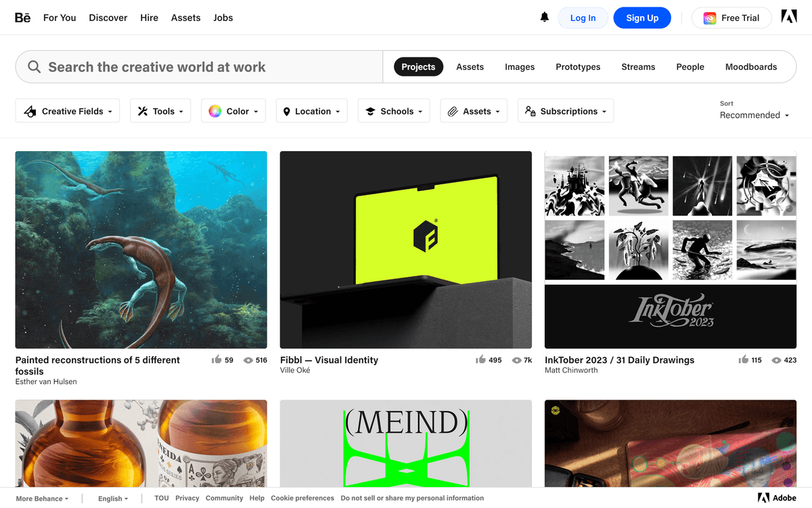Image resolution: width=812 pixels, height=508 pixels.
Task: Click the thumbs-up icon on Fibbl — Visual Identity
Action: click(480, 360)
